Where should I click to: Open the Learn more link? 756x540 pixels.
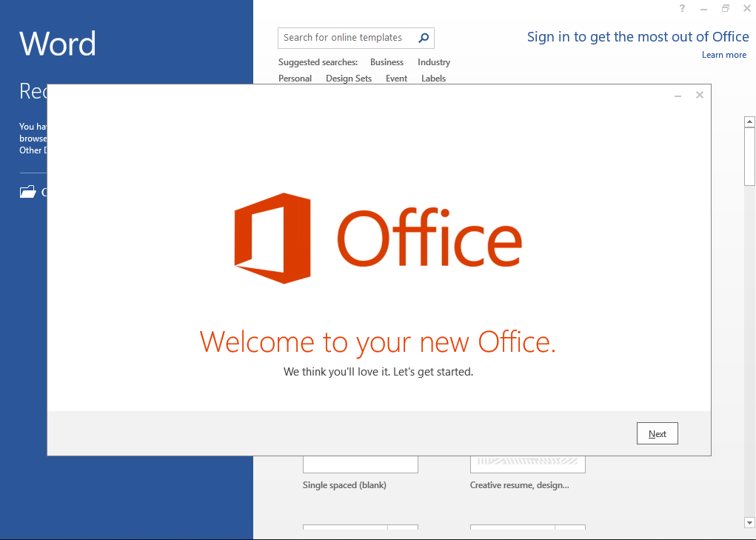[723, 55]
